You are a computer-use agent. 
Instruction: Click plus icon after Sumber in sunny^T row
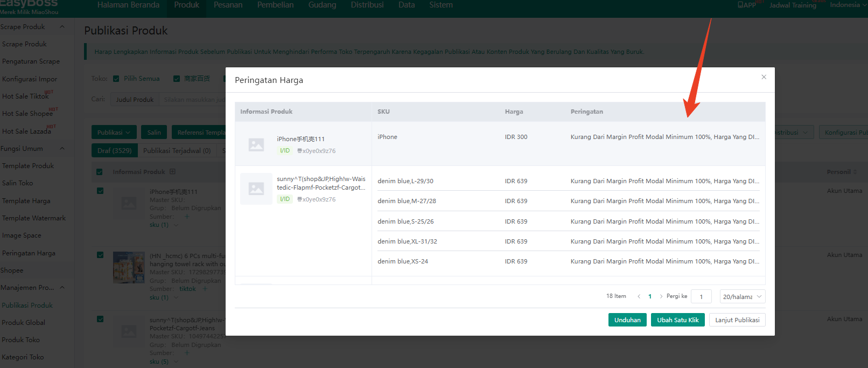[187, 353]
